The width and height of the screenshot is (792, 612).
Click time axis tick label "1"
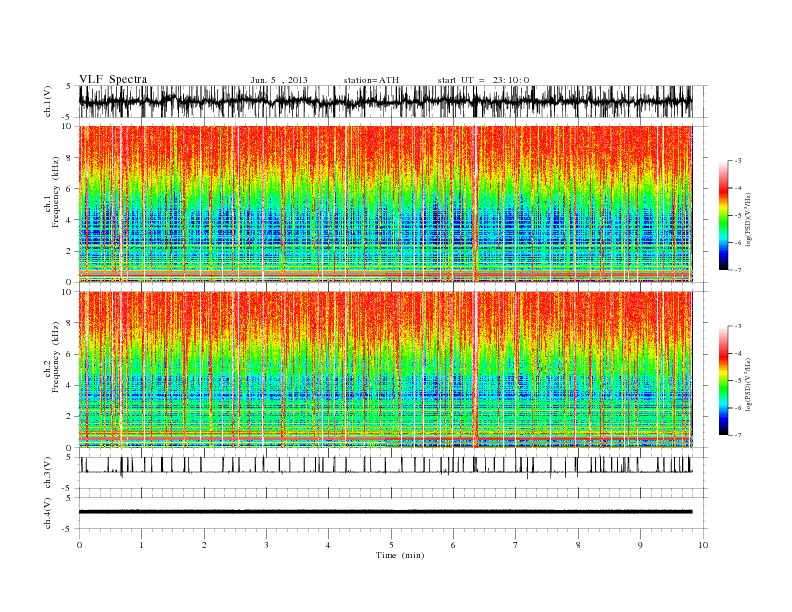(141, 545)
